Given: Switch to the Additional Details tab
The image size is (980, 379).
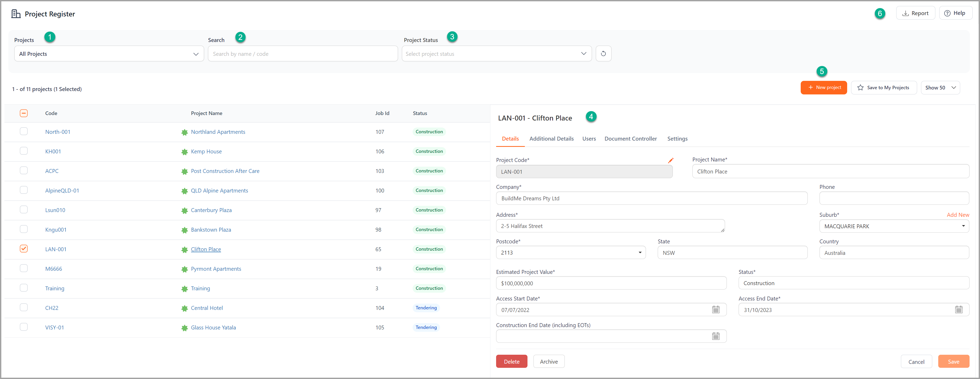Looking at the screenshot, I should (x=551, y=139).
